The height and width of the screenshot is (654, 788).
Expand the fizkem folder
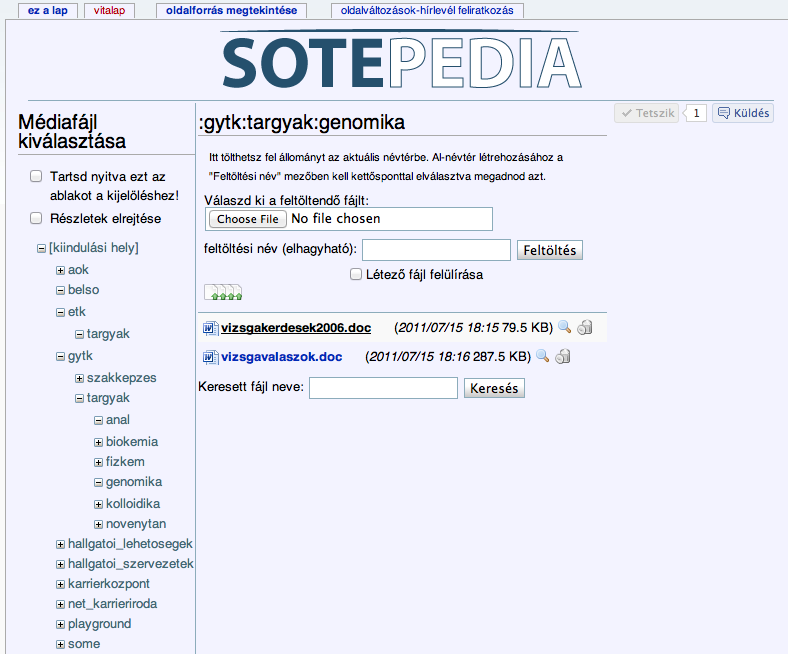98,462
